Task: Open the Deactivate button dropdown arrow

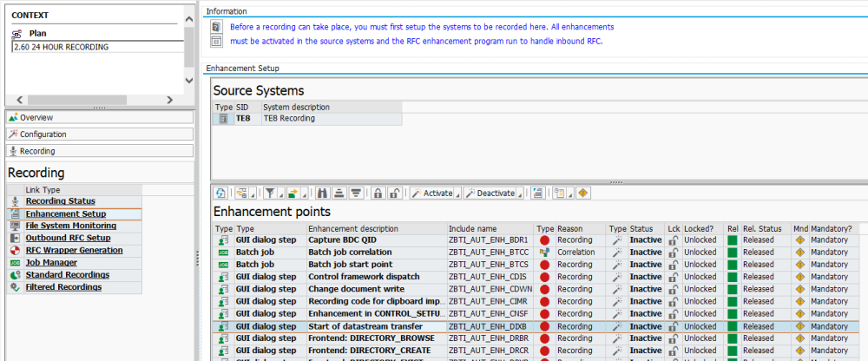Action: (520, 195)
